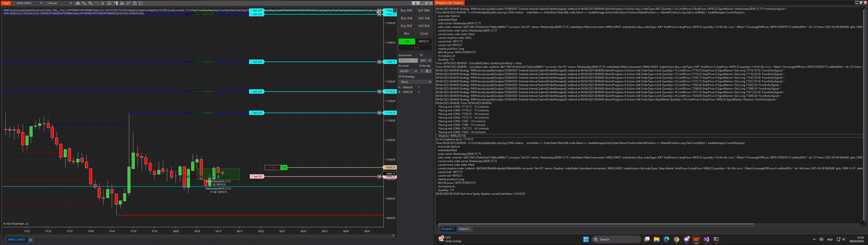This screenshot has width=868, height=245.
Task: Click the NLD language indicator
Action: 830,239
